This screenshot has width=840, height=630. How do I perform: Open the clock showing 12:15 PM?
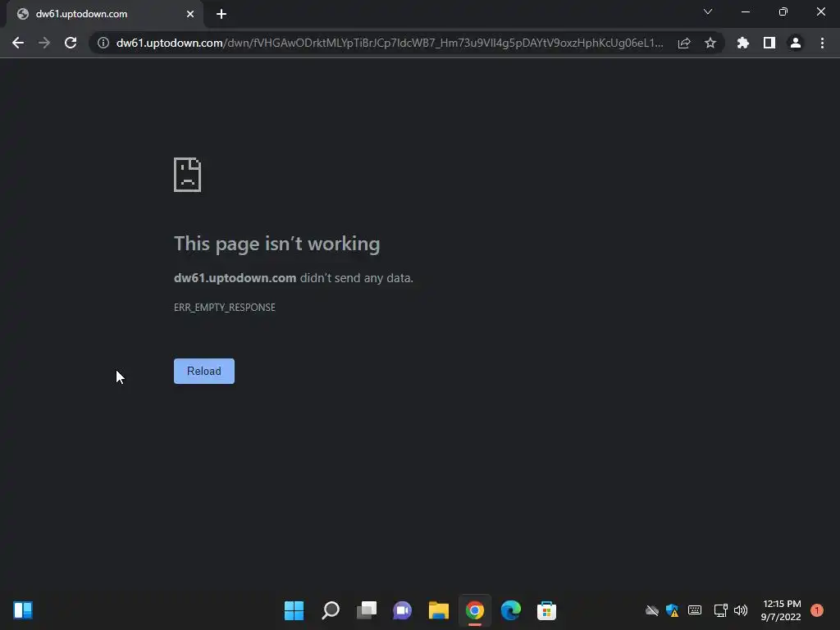click(781, 610)
